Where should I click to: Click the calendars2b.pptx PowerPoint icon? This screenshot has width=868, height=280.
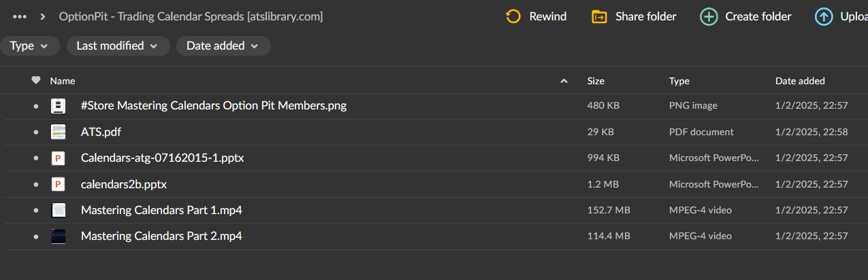[x=59, y=184]
